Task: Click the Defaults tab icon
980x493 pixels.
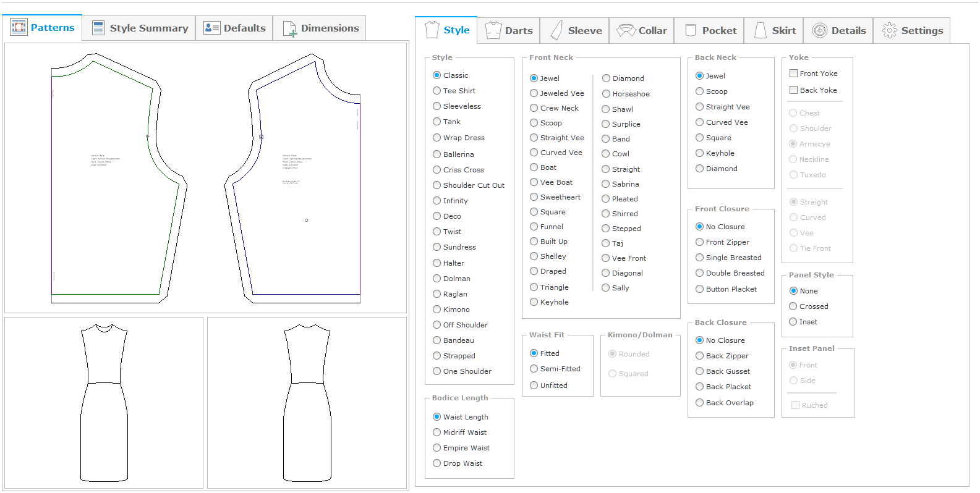Action: click(212, 28)
